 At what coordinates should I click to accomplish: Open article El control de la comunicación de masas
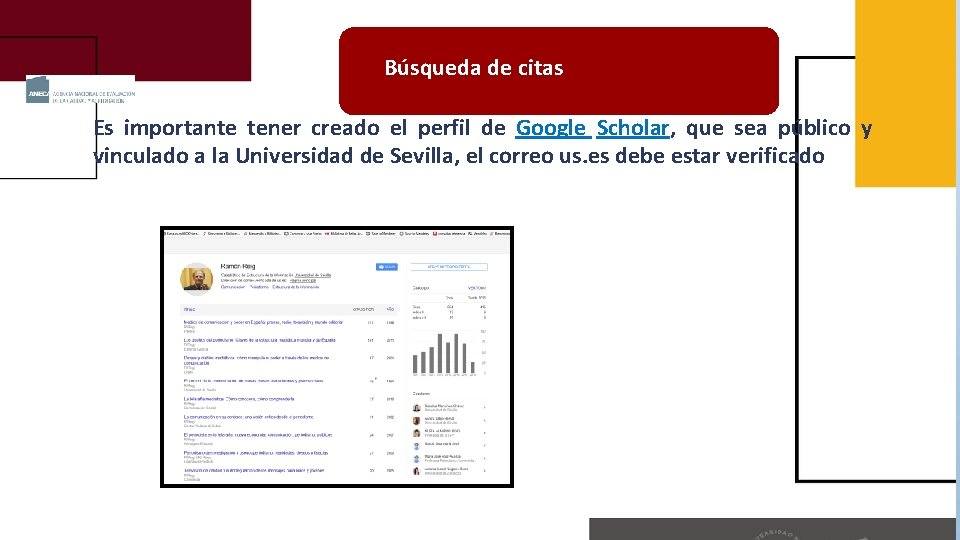253,381
